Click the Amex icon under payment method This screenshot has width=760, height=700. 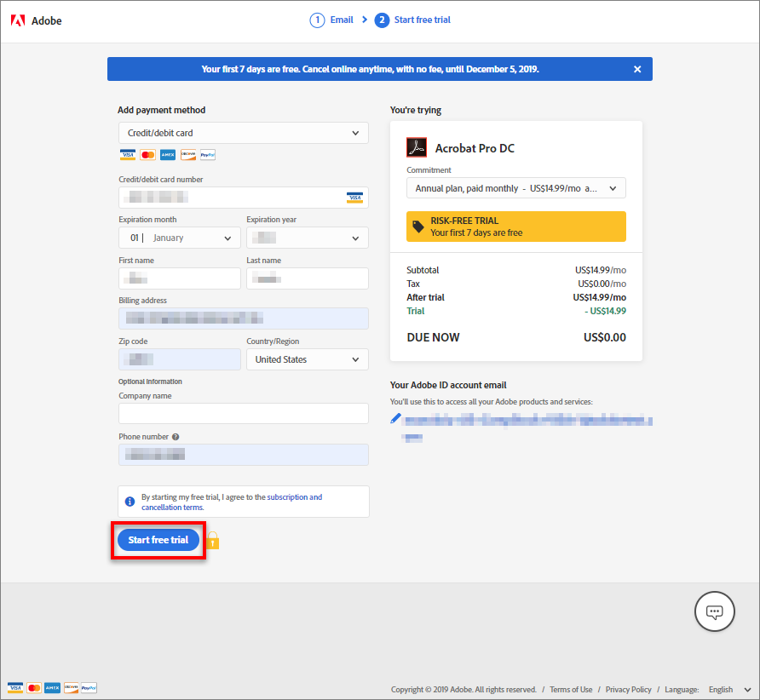168,155
